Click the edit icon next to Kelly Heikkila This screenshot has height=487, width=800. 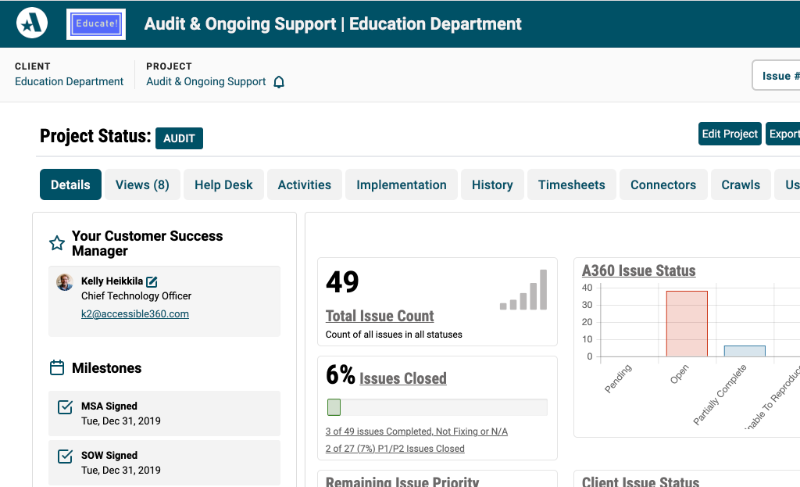coord(152,281)
